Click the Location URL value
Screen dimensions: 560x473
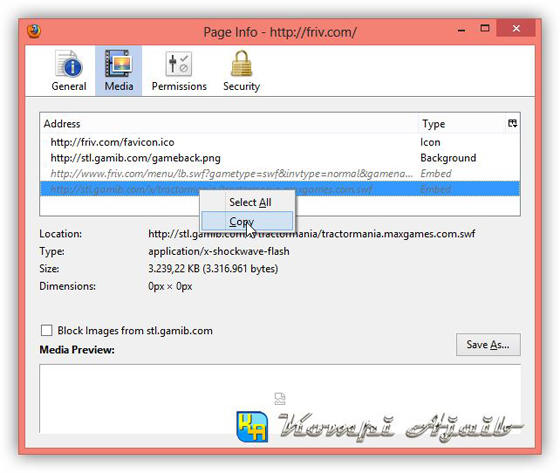[x=311, y=234]
